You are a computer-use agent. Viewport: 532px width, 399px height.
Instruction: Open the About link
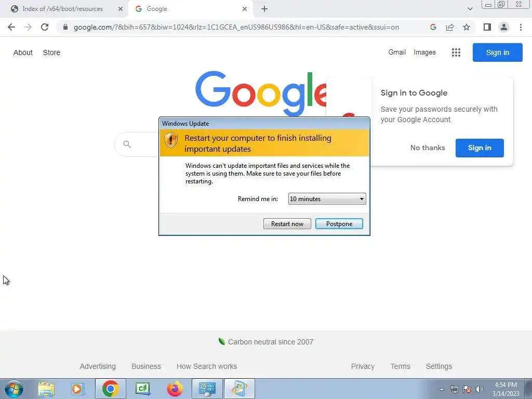(23, 52)
